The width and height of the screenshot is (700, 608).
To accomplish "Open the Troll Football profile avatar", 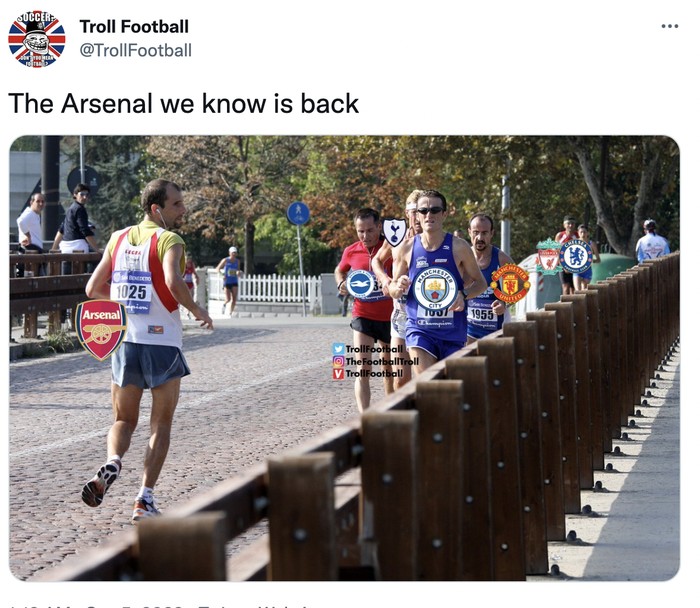I will point(36,38).
